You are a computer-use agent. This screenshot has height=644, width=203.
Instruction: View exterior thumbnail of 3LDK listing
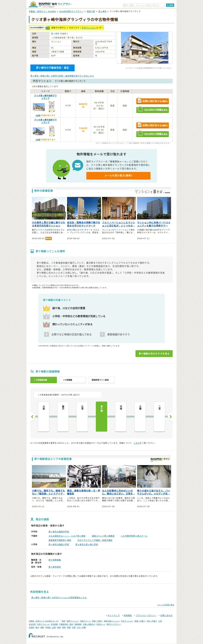click(39, 107)
